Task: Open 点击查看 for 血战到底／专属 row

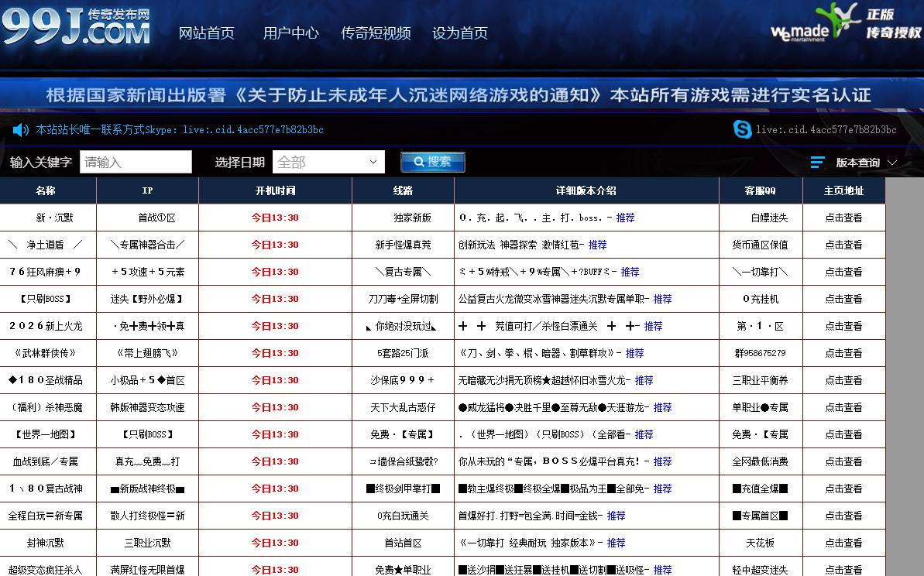Action: point(843,461)
